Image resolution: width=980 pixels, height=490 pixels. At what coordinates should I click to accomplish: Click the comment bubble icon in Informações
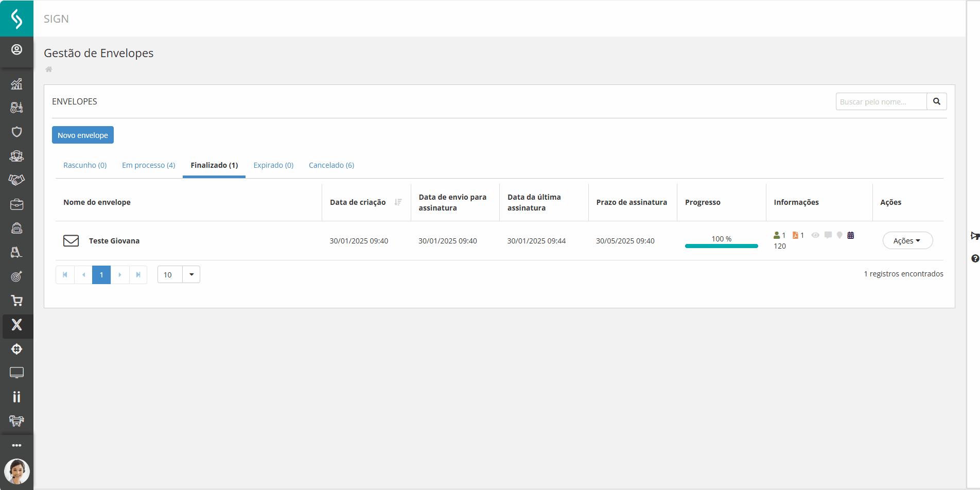pos(828,235)
